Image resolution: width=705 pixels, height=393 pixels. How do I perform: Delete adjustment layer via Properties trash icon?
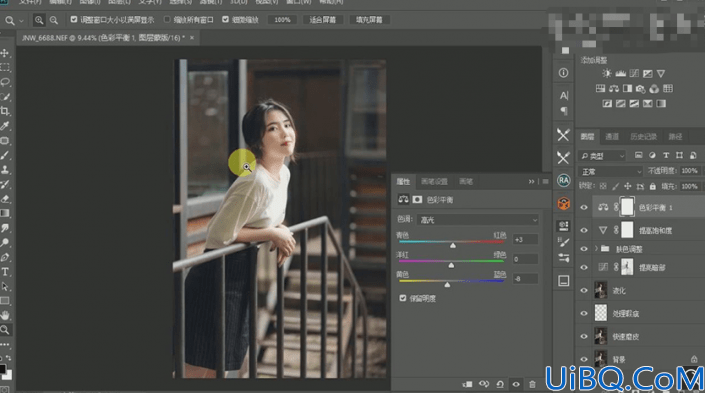pyautogui.click(x=532, y=384)
